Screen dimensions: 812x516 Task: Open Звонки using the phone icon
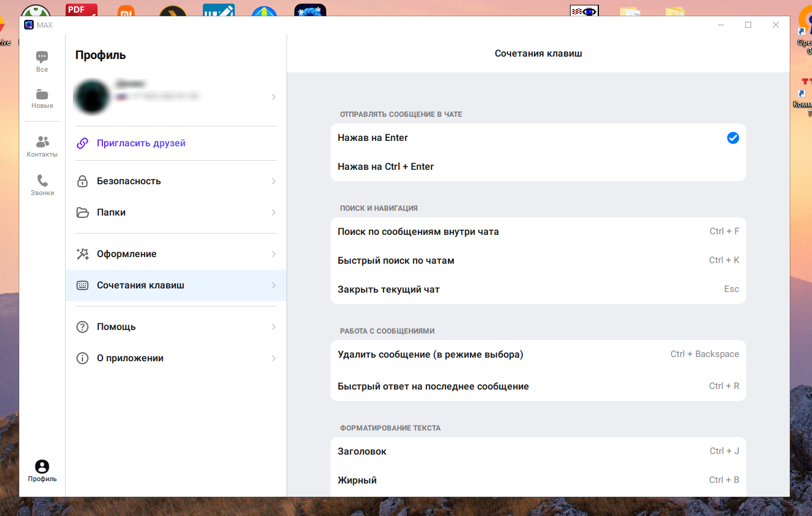pos(42,181)
